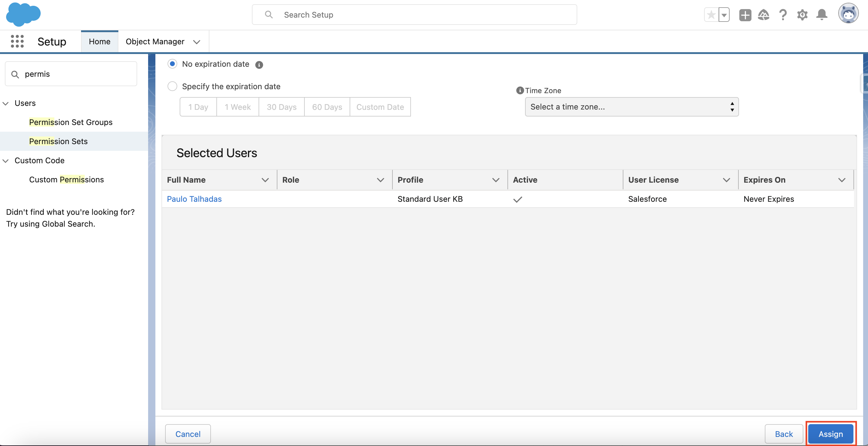Select the No expiration date radio button
This screenshot has height=446, width=868.
[172, 64]
